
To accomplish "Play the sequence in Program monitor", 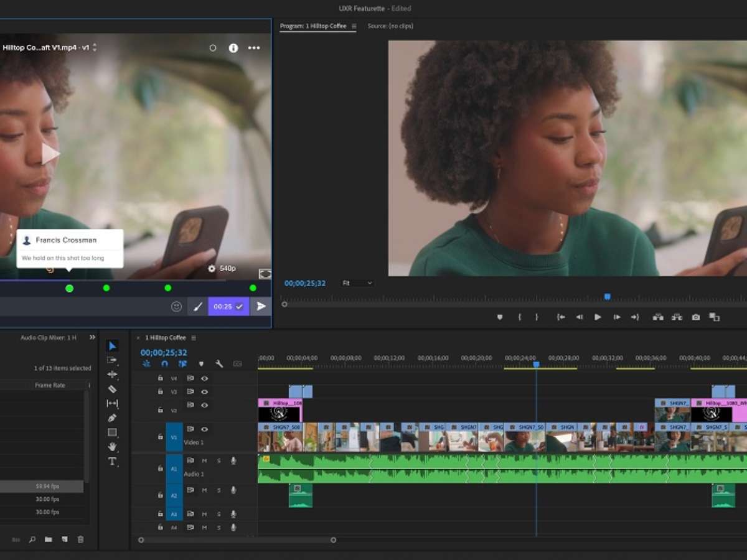I will [x=598, y=317].
